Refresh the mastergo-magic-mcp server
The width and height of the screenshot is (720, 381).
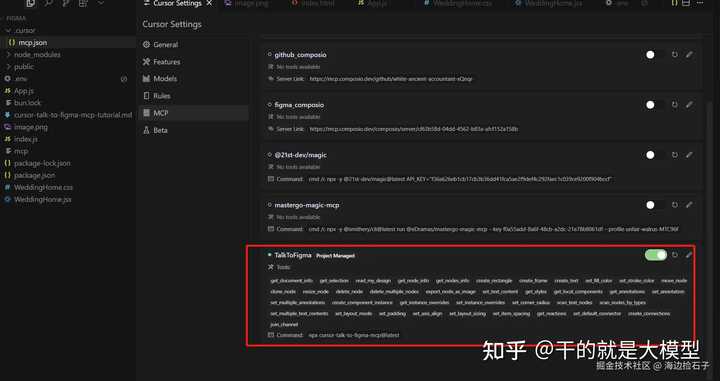point(675,205)
